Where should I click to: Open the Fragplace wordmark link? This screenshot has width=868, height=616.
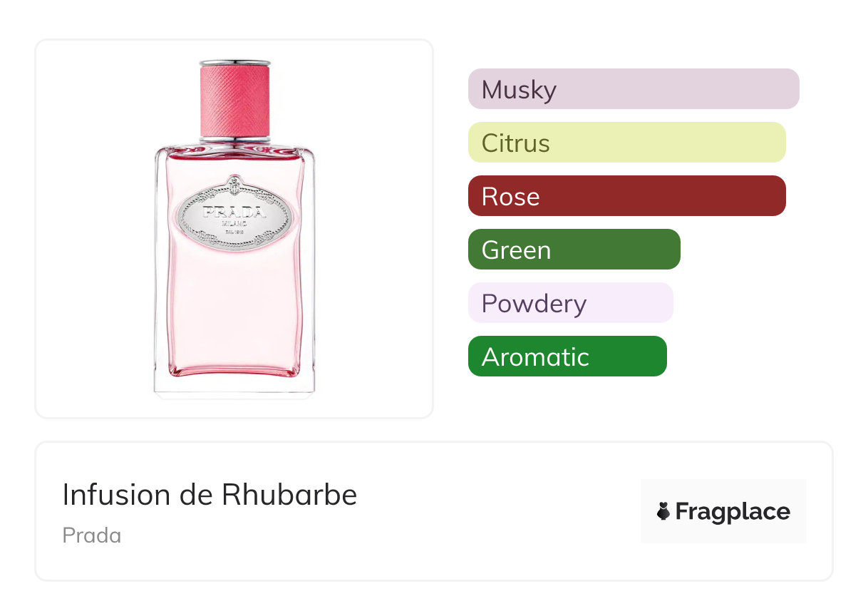click(x=733, y=512)
